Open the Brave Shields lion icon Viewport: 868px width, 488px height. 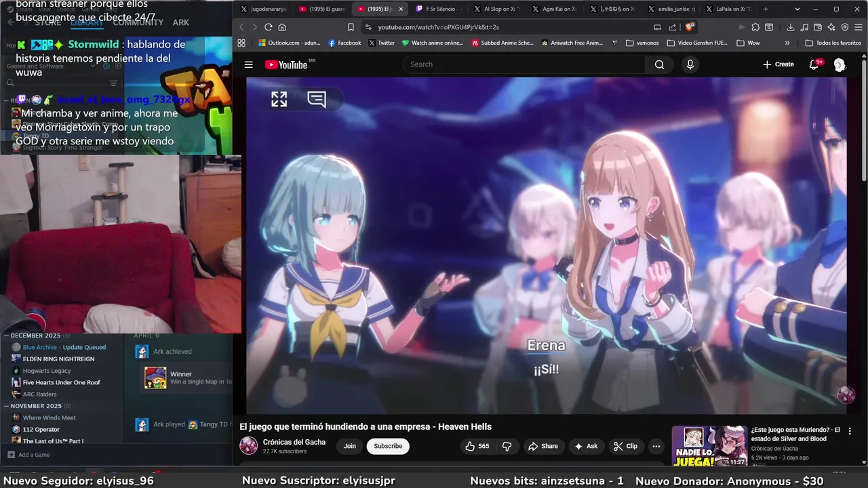[x=689, y=27]
